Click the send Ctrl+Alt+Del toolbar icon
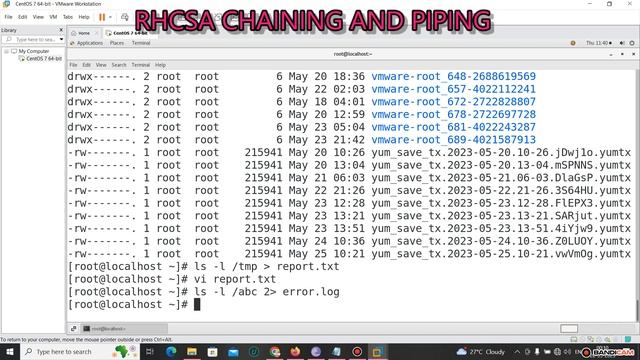The width and height of the screenshot is (640, 360). [124, 17]
